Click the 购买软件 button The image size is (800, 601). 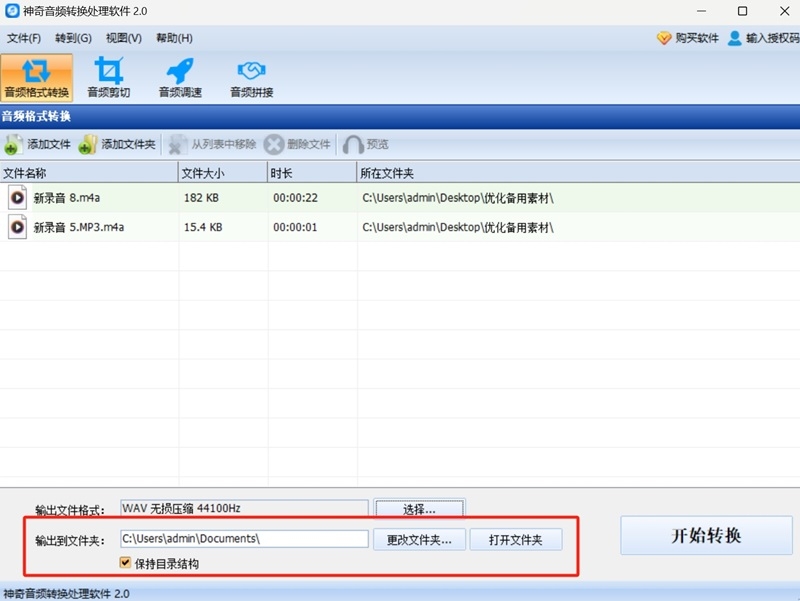[687, 38]
